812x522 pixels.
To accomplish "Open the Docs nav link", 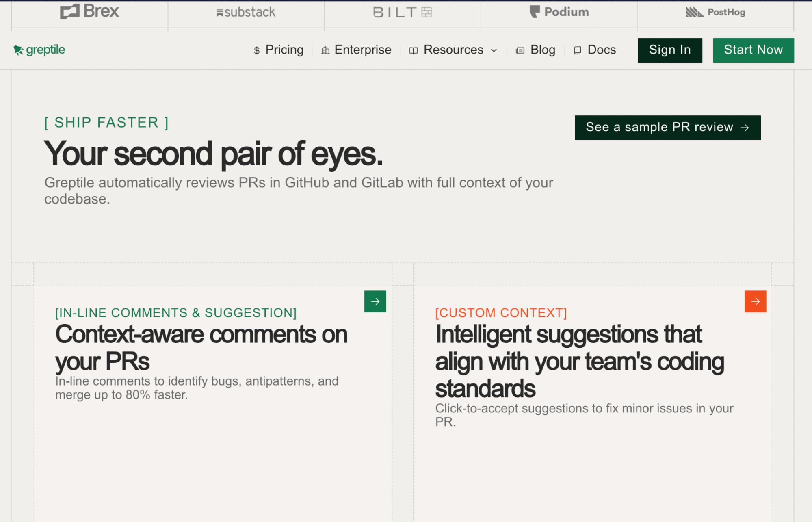I will coord(602,50).
